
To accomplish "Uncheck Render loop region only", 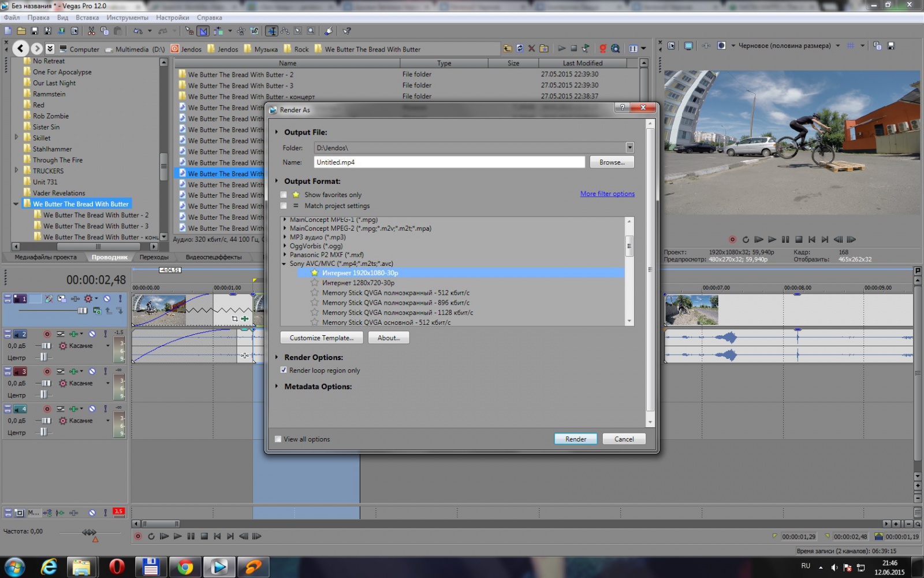I will click(284, 370).
